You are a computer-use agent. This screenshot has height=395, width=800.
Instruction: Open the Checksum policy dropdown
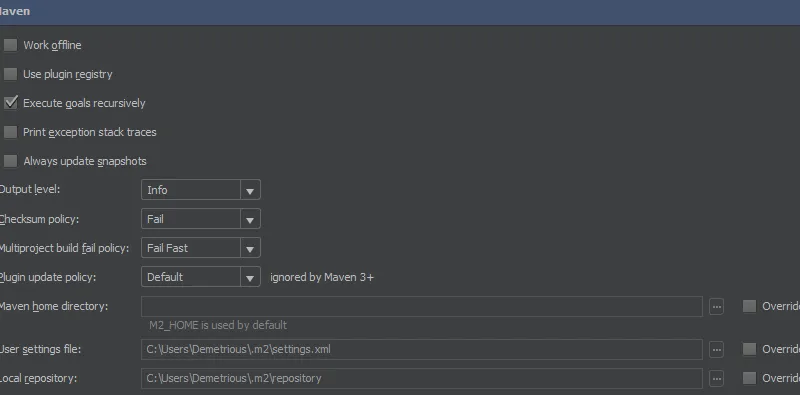coord(201,219)
